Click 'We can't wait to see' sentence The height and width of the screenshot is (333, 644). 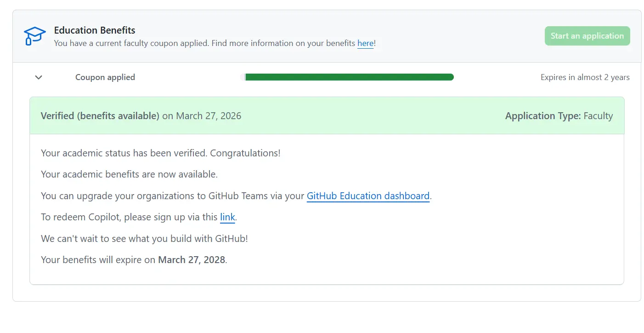[144, 239]
